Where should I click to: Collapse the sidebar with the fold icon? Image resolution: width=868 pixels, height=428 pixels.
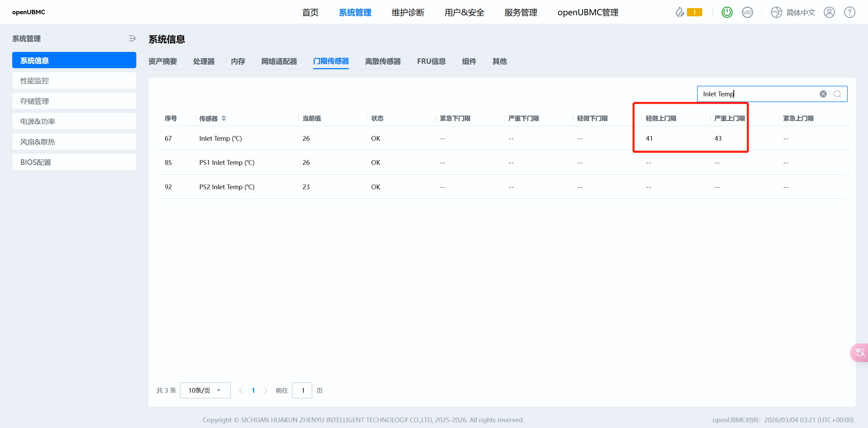pyautogui.click(x=132, y=39)
